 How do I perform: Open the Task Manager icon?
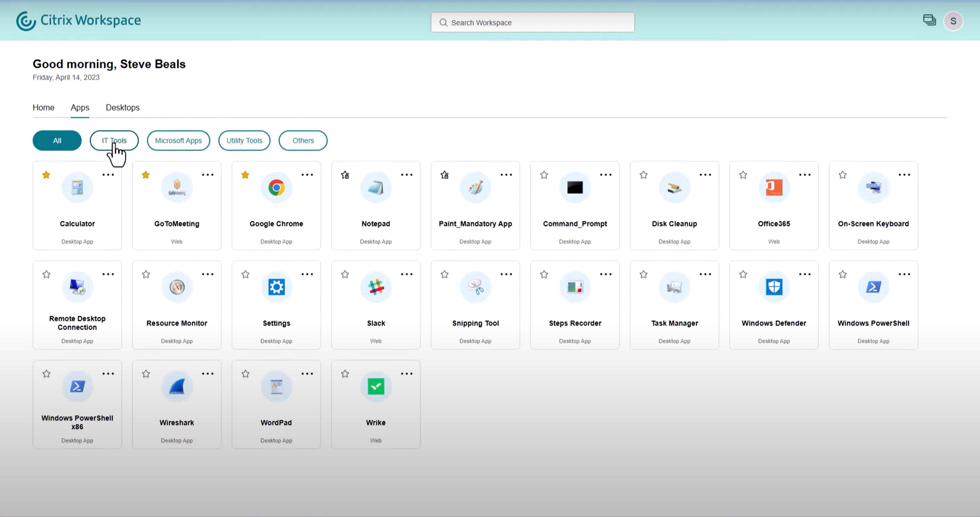(675, 287)
